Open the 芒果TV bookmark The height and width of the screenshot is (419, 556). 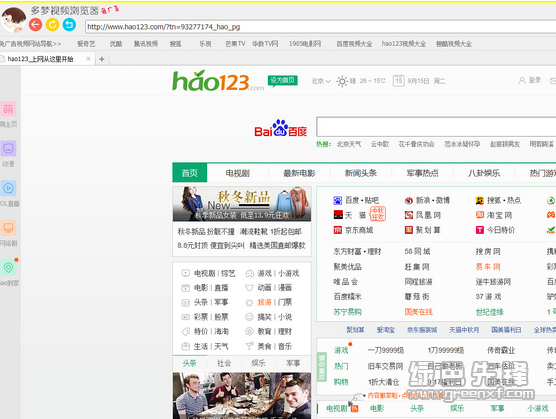pos(235,44)
